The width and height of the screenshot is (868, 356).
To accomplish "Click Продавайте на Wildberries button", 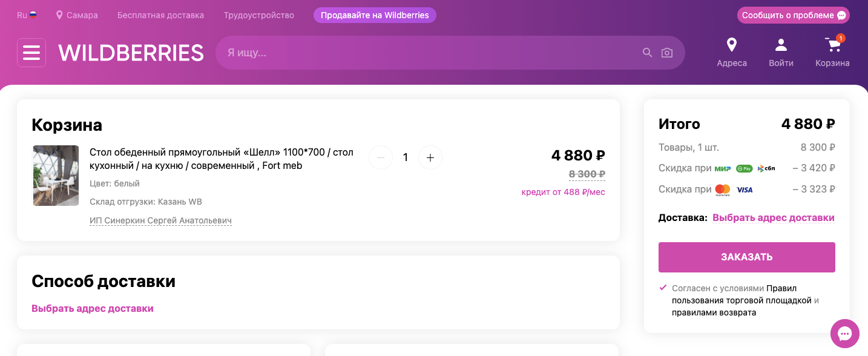I will pos(375,15).
